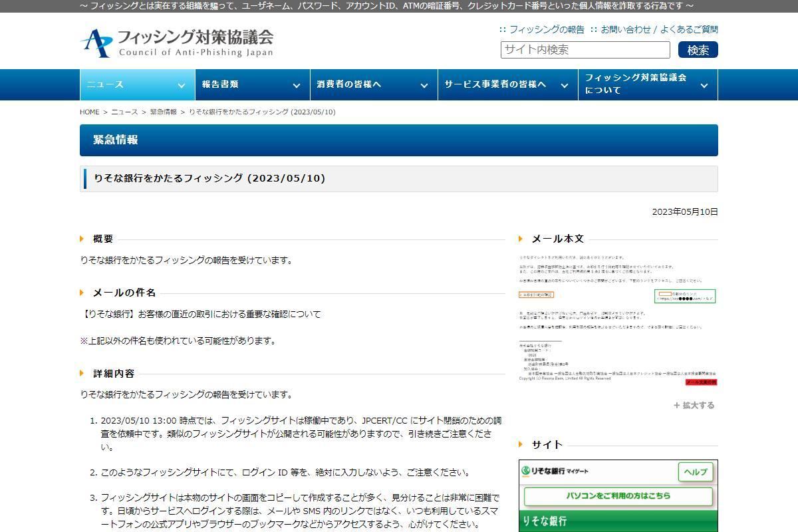Screen dimensions: 798x532
Task: Open the よくあるご質問 link
Action: pyautogui.click(x=689, y=29)
